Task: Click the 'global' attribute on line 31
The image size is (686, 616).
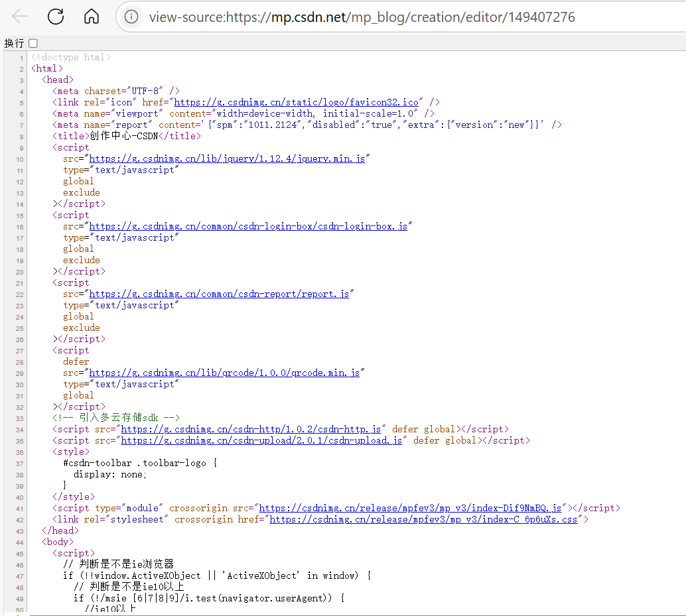Action: click(78, 396)
